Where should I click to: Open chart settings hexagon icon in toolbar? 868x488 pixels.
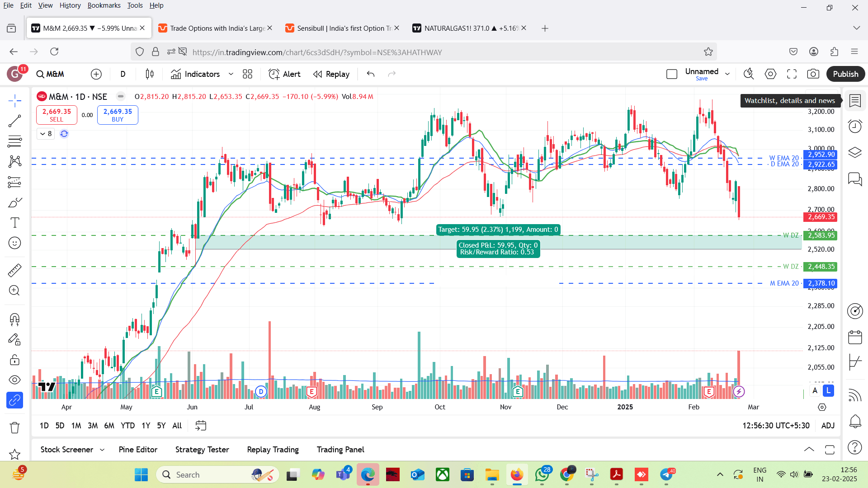pos(770,74)
